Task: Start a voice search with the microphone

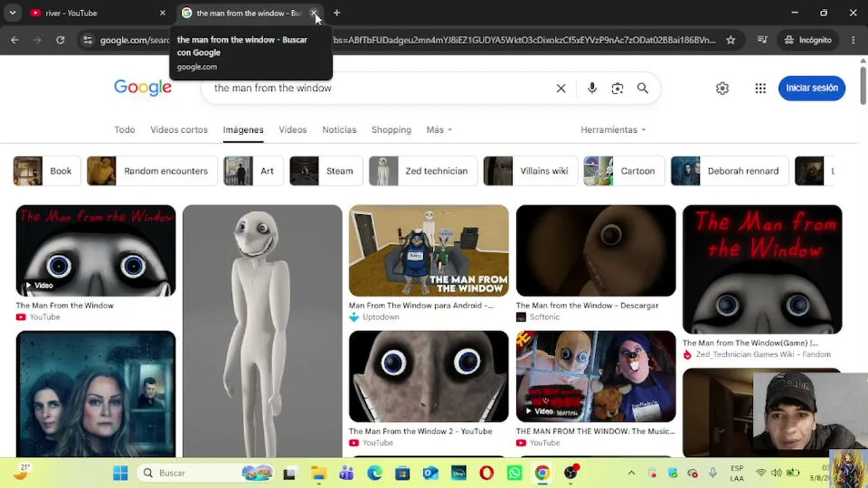Action: [x=592, y=88]
